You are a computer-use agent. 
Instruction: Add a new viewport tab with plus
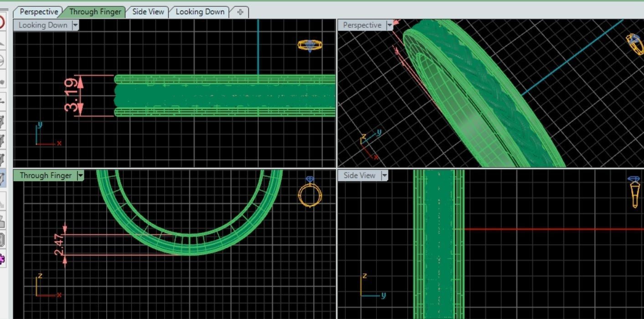tap(241, 12)
